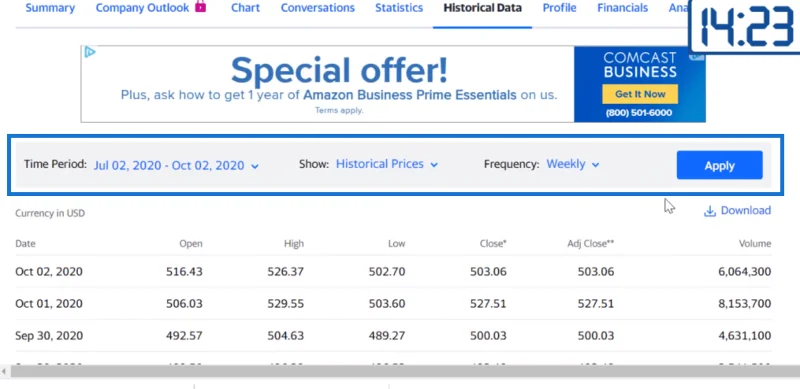Click the Comcast Business logo in ad
Viewport: 800px width, 389px height.
[x=640, y=64]
